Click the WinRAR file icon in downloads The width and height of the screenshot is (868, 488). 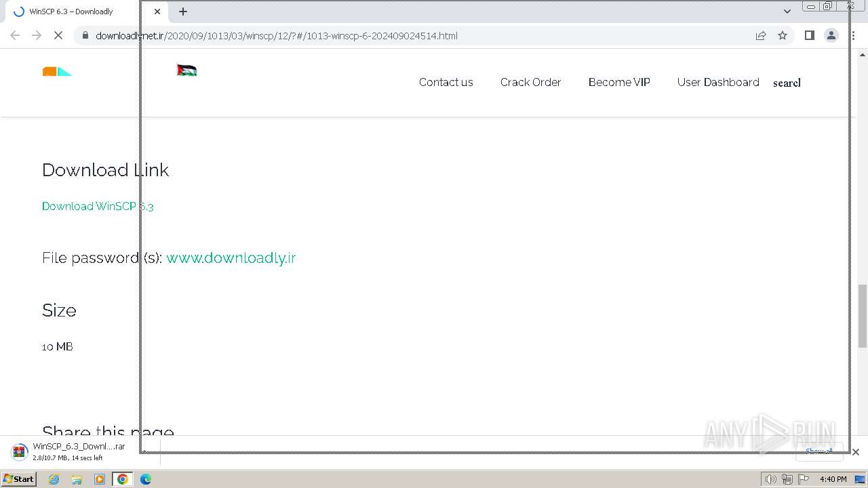[20, 451]
